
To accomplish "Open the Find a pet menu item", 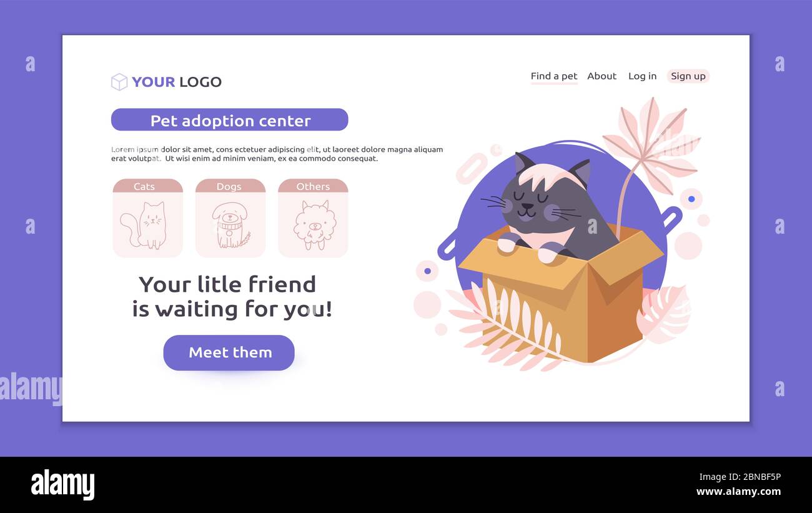I will pyautogui.click(x=554, y=76).
